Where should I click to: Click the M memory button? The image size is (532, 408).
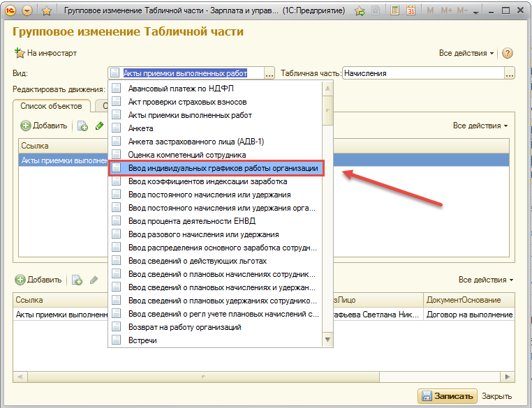tap(430, 11)
